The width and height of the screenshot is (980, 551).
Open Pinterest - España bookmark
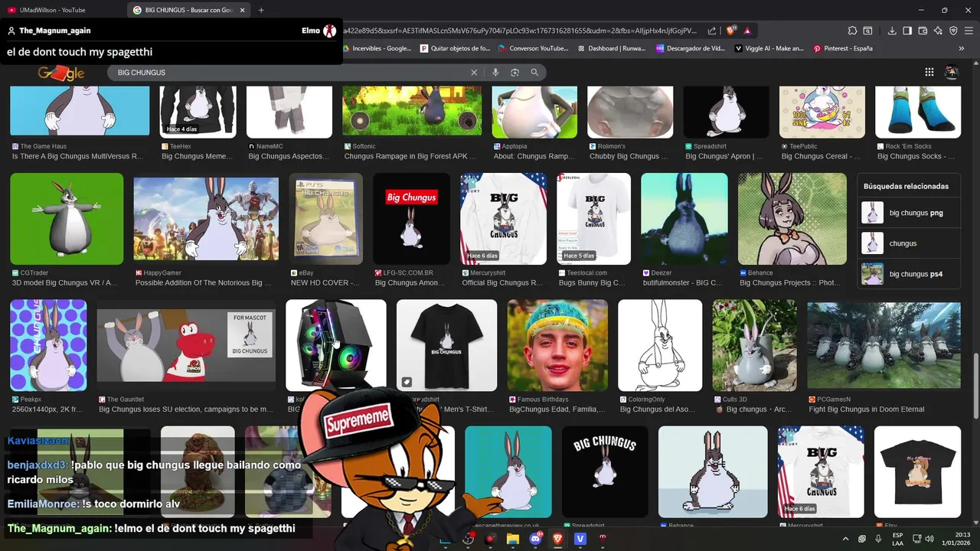pos(843,48)
